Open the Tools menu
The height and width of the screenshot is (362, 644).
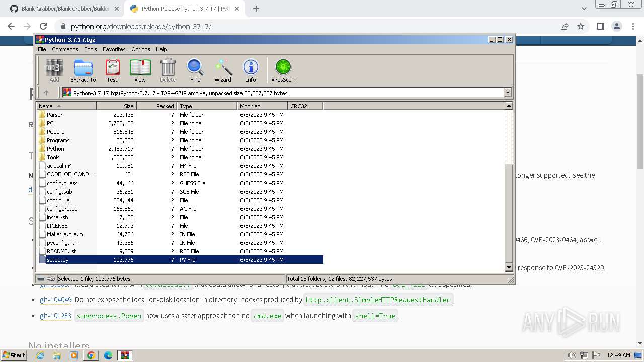(x=91, y=49)
